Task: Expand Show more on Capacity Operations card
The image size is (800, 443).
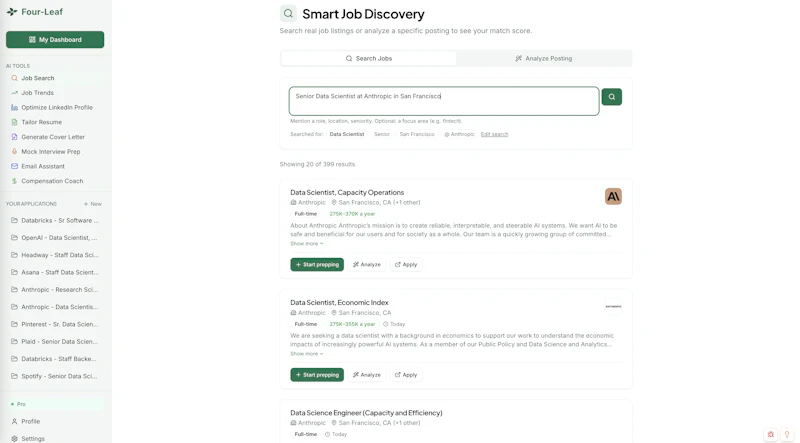Action: click(x=307, y=244)
